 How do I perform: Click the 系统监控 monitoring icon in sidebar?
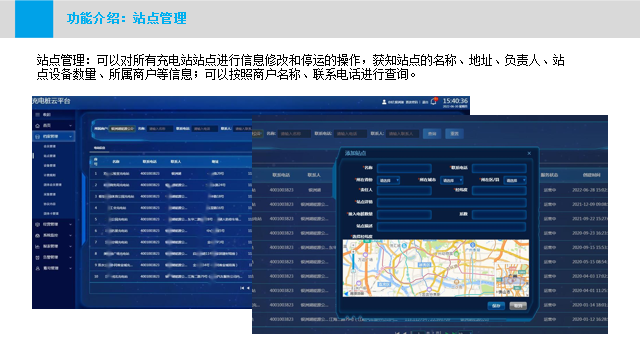pos(38,236)
